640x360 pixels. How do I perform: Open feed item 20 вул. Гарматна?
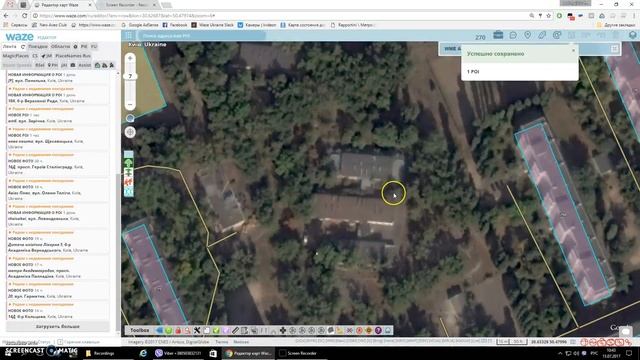point(58,290)
